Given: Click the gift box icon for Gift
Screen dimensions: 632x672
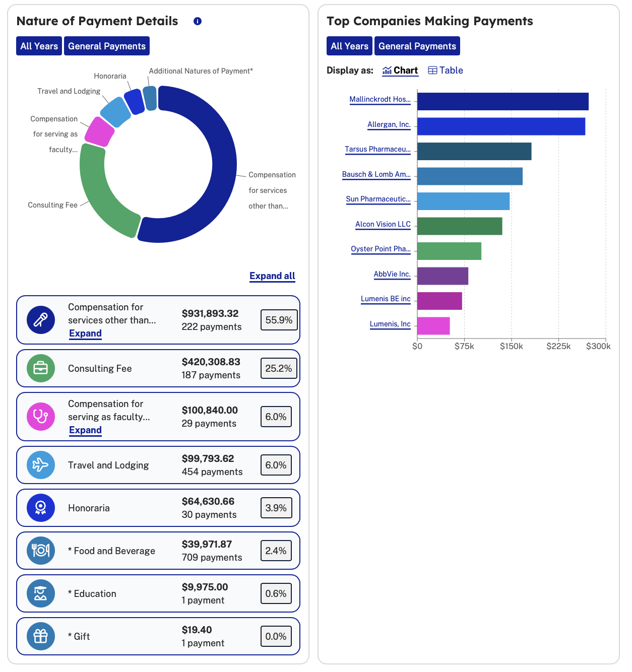Looking at the screenshot, I should [x=41, y=636].
